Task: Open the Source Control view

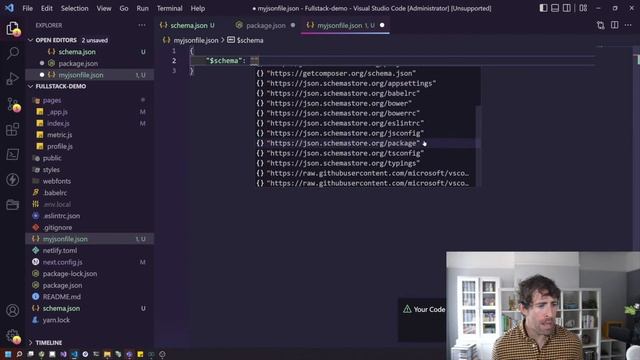Action: 13,104
